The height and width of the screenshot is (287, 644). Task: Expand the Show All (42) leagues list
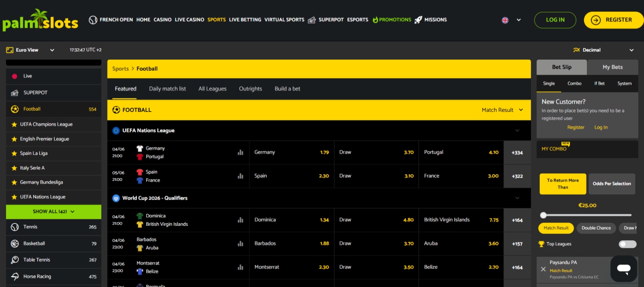pos(54,212)
